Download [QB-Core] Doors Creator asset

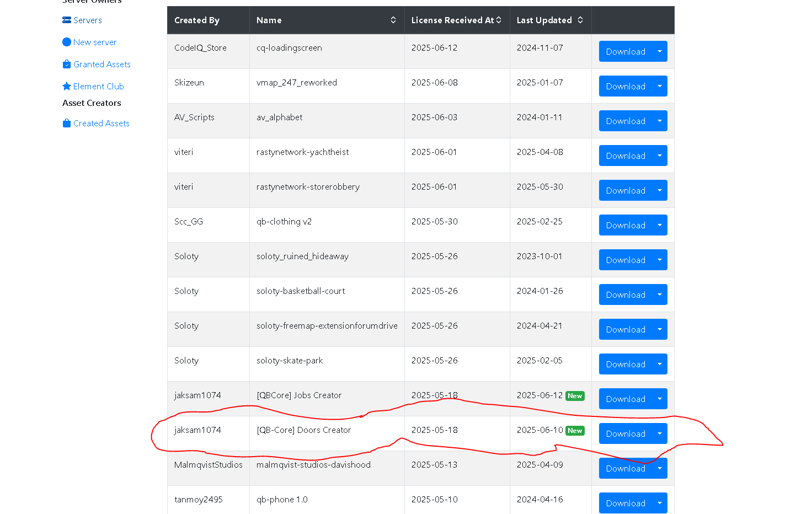tap(626, 433)
